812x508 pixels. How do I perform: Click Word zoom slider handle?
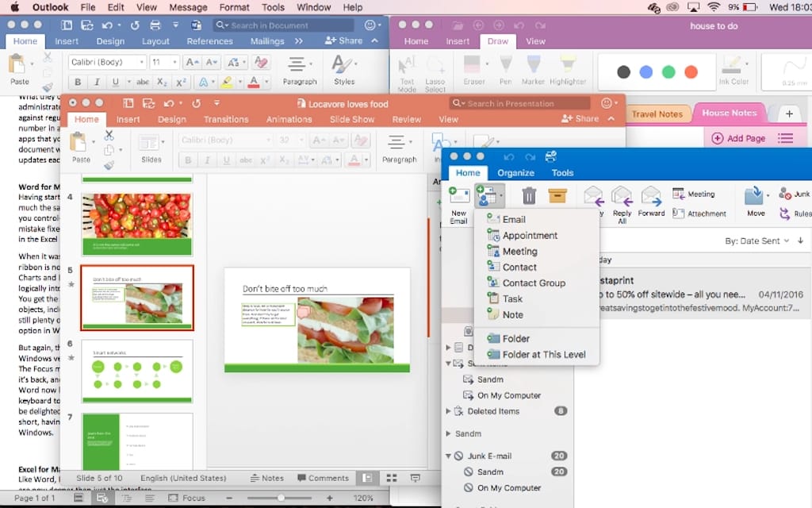click(x=281, y=498)
